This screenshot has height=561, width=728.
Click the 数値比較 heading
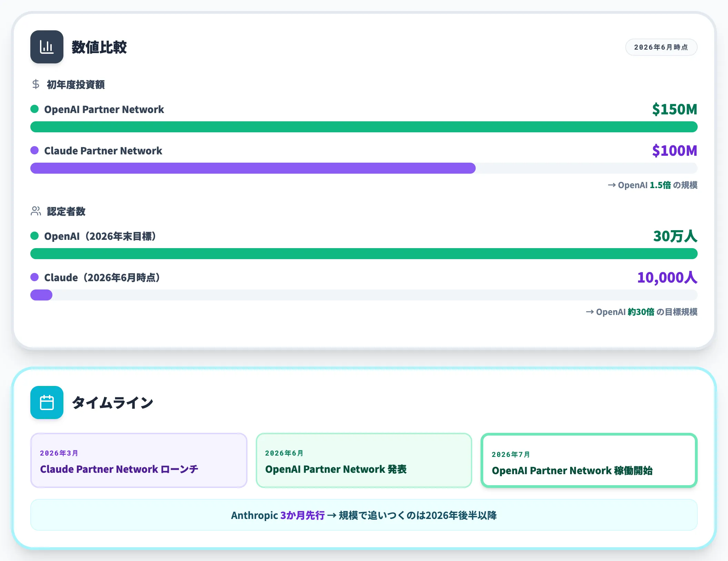click(x=99, y=47)
